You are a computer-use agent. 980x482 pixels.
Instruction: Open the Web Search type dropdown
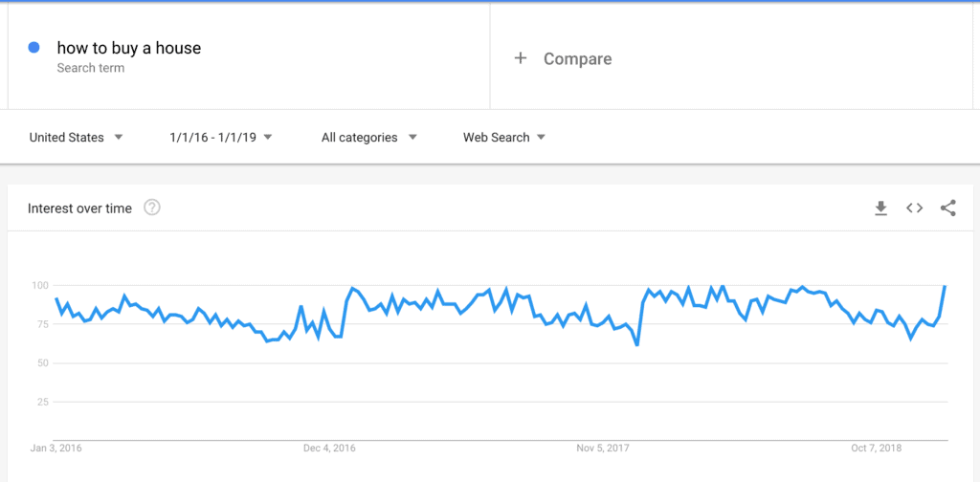point(504,138)
